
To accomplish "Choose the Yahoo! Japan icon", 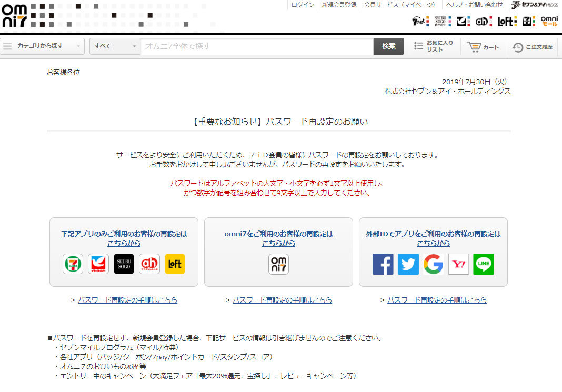I will coord(458,264).
